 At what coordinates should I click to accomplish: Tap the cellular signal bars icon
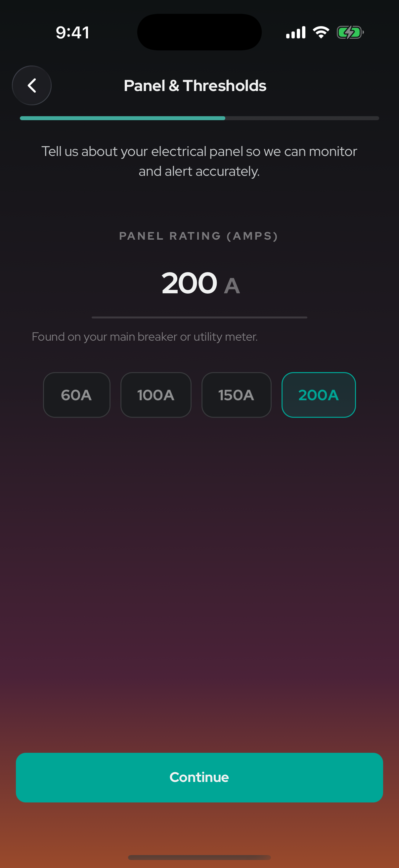[x=296, y=32]
